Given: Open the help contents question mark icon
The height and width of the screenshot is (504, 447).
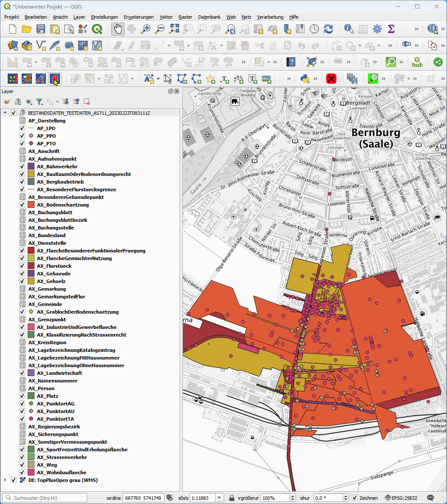Looking at the screenshot, I should point(291,62).
